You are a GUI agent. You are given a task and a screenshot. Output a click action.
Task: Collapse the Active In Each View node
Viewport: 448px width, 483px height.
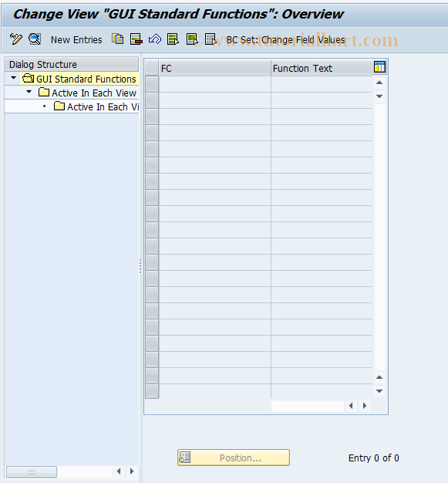pyautogui.click(x=29, y=92)
